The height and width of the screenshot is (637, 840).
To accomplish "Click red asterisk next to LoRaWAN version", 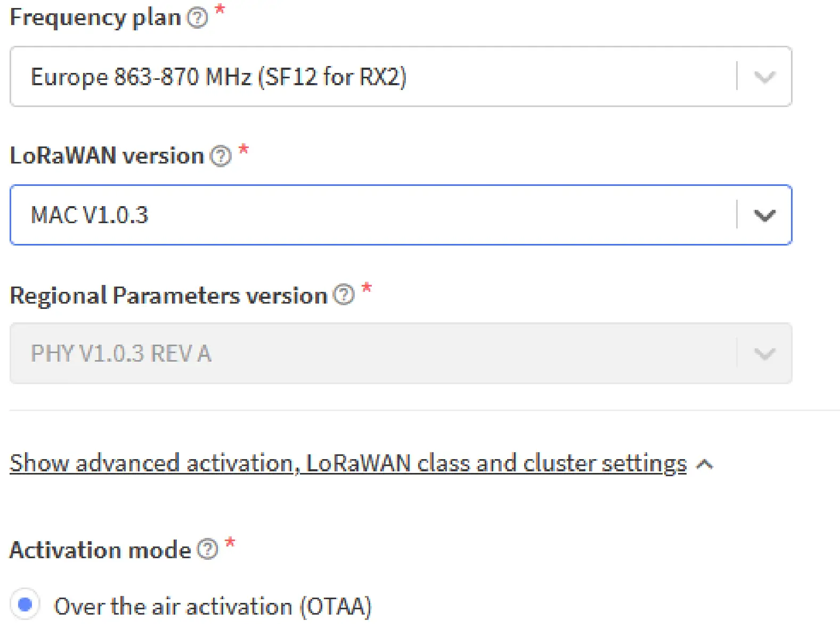I will click(x=243, y=149).
